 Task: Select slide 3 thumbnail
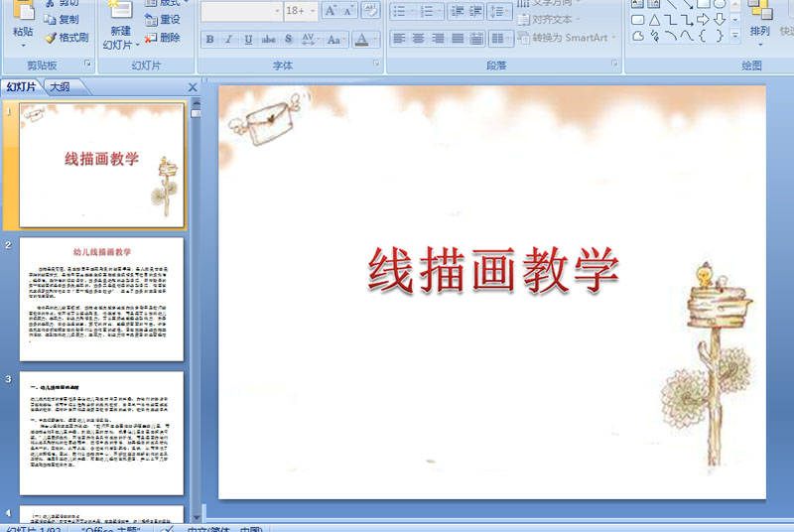click(102, 434)
